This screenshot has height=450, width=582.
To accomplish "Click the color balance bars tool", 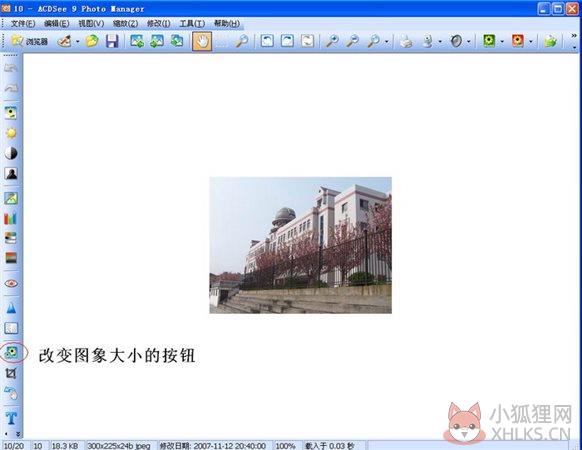I will (11, 218).
